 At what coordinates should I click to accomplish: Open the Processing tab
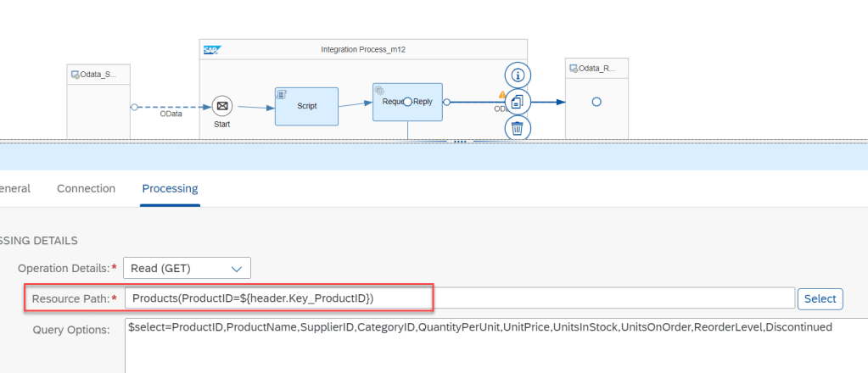[170, 188]
